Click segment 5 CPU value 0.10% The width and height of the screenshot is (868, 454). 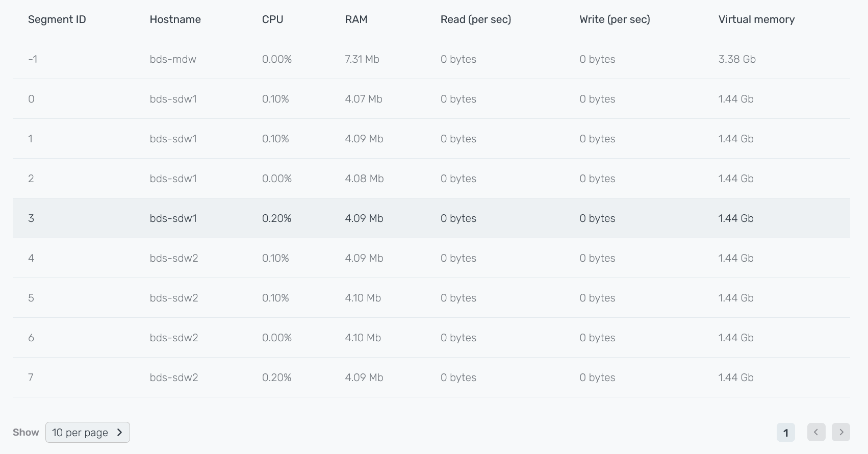pyautogui.click(x=275, y=298)
